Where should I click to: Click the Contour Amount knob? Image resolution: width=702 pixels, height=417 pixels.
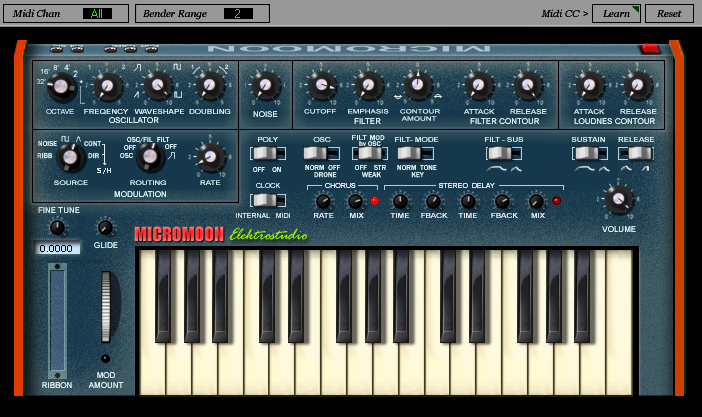pyautogui.click(x=418, y=84)
